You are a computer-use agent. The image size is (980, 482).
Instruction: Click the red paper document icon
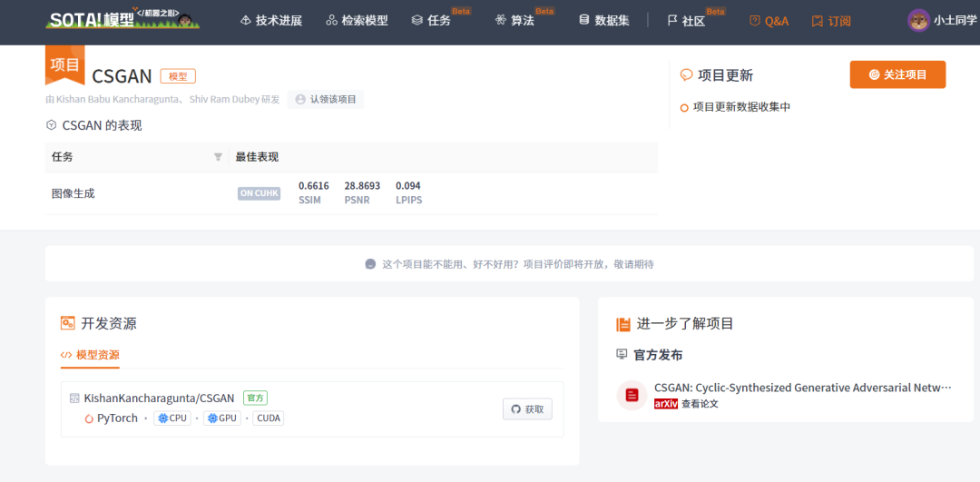(632, 395)
